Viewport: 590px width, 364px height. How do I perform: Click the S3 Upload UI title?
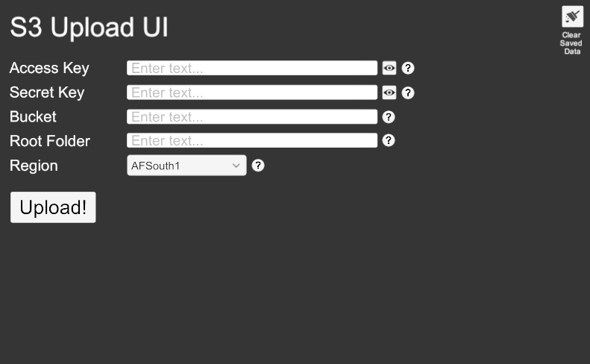(x=90, y=28)
